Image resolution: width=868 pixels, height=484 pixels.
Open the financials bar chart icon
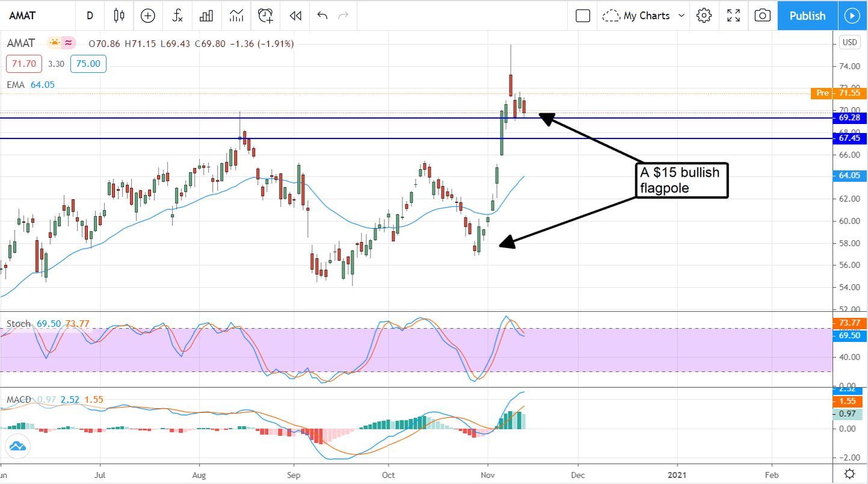207,16
